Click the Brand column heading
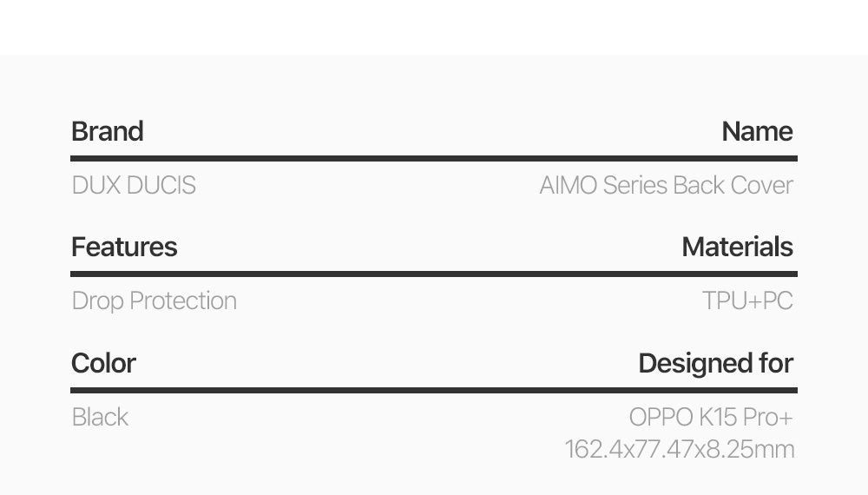Viewport: 868px width, 495px height. coord(108,132)
